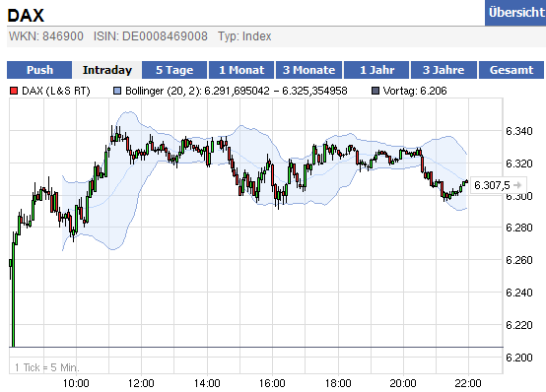
Task: Click the 6.240 price axis label
Action: 519,293
